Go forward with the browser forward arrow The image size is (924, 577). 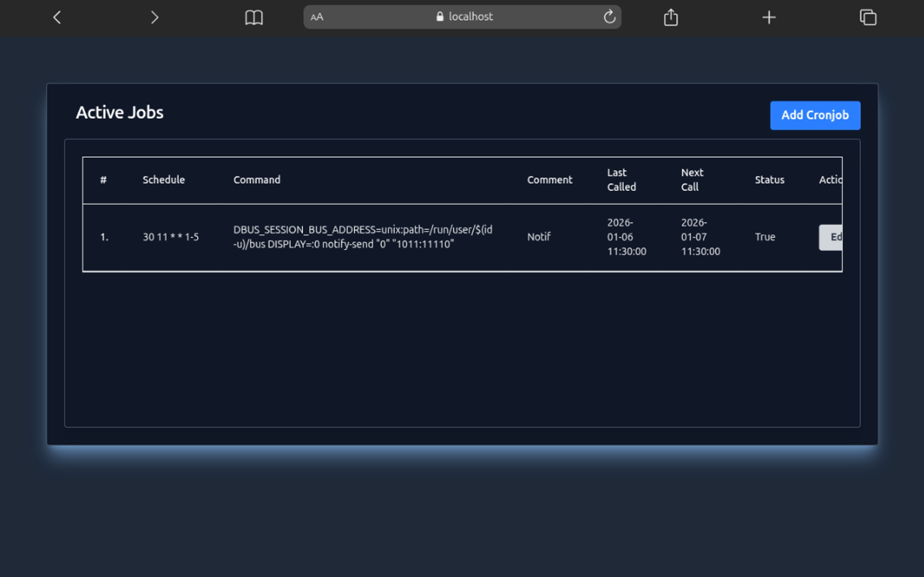pyautogui.click(x=154, y=17)
